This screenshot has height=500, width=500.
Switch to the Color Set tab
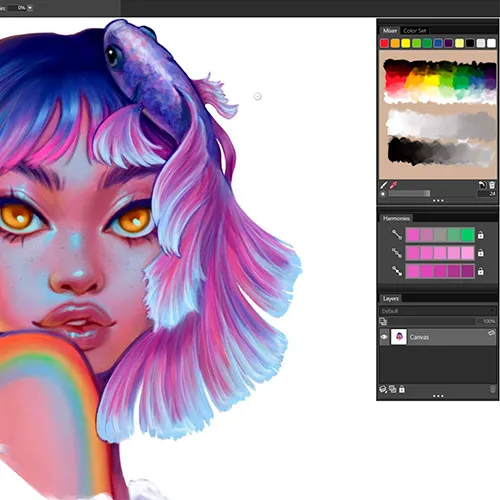pyautogui.click(x=414, y=31)
